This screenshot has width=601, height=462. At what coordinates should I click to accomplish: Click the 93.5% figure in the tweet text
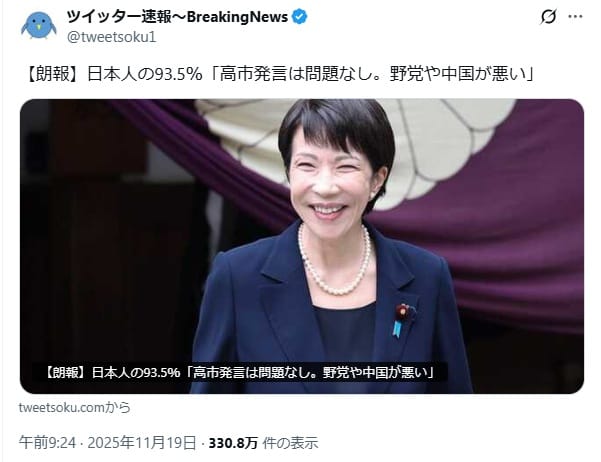click(178, 74)
